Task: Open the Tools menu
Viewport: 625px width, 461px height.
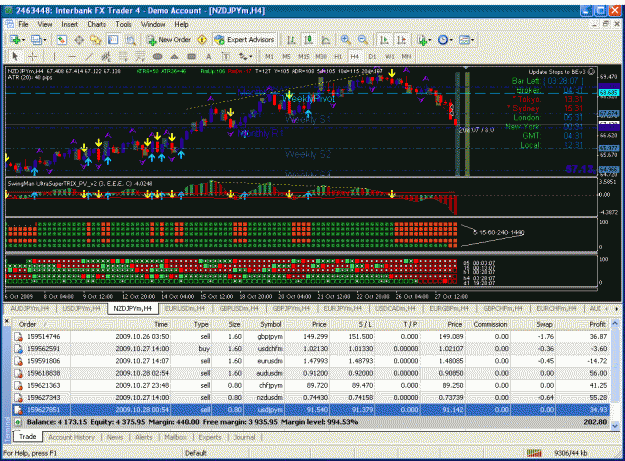Action: point(123,24)
